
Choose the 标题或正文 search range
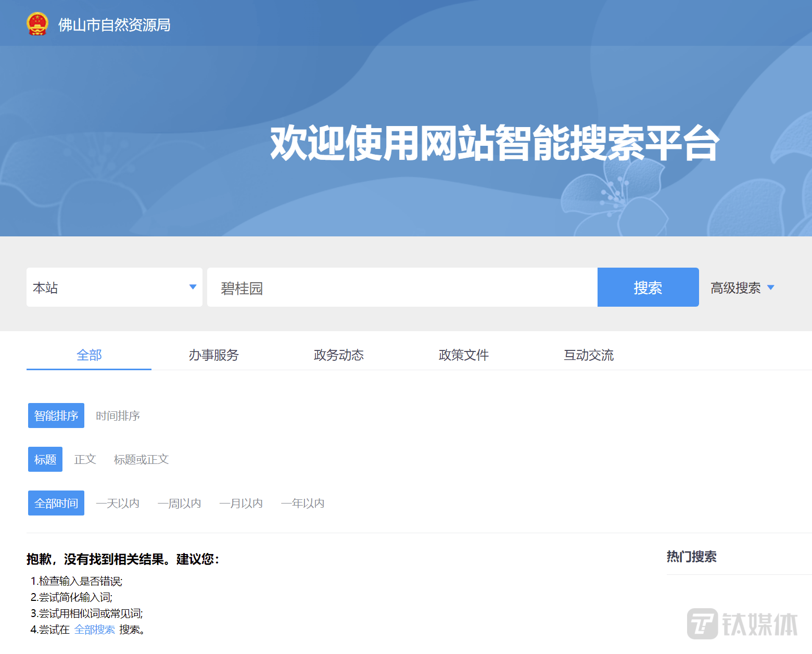pos(142,459)
